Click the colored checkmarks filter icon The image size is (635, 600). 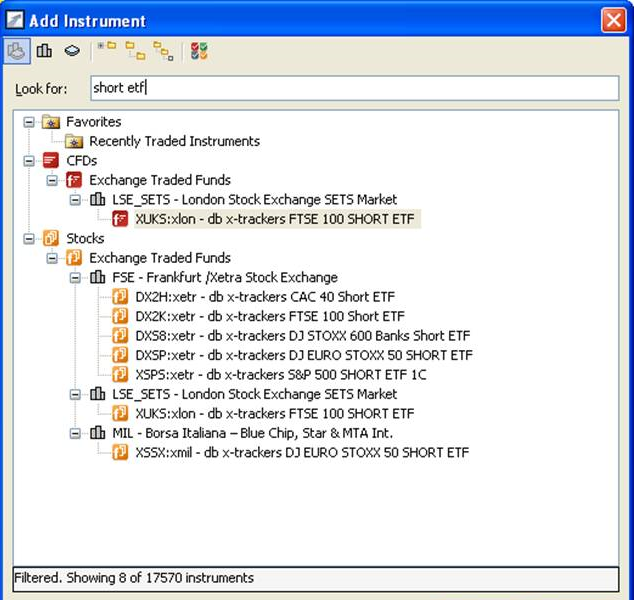tap(199, 51)
